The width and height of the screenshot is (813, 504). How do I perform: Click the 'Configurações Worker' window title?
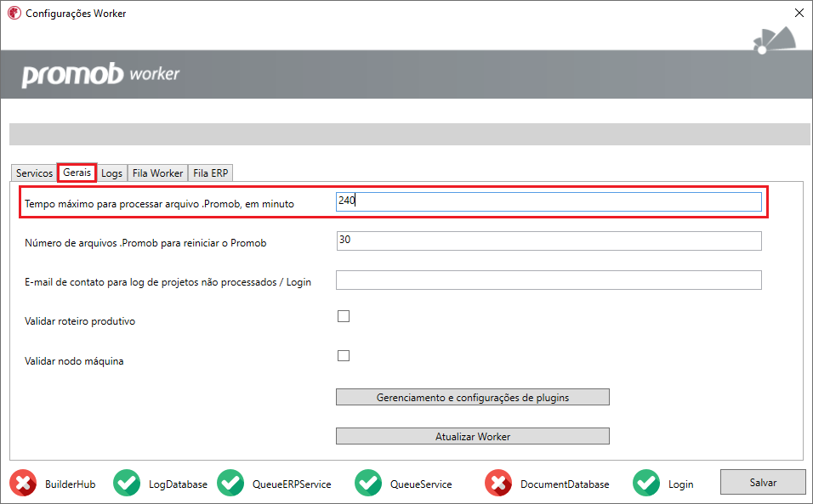point(76,14)
